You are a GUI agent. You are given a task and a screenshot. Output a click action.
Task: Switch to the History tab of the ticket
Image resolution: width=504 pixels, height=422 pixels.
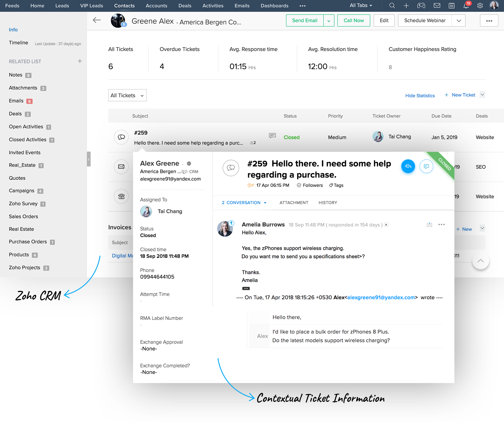(328, 202)
